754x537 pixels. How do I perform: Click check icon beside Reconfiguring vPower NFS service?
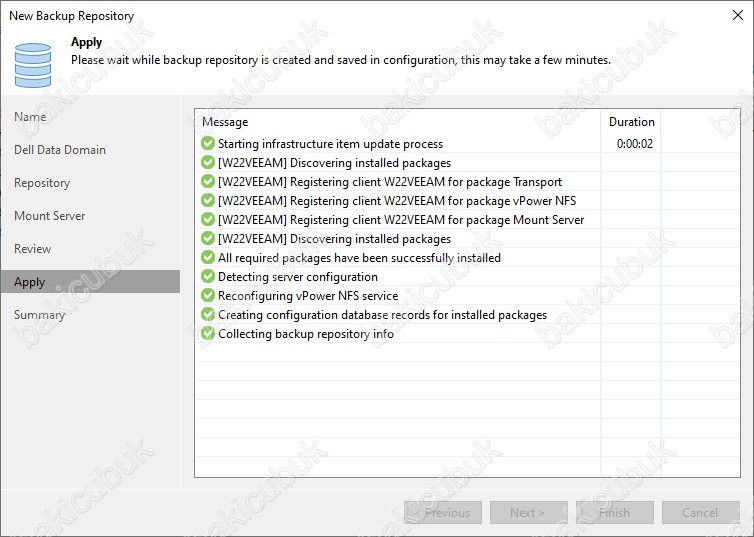208,295
